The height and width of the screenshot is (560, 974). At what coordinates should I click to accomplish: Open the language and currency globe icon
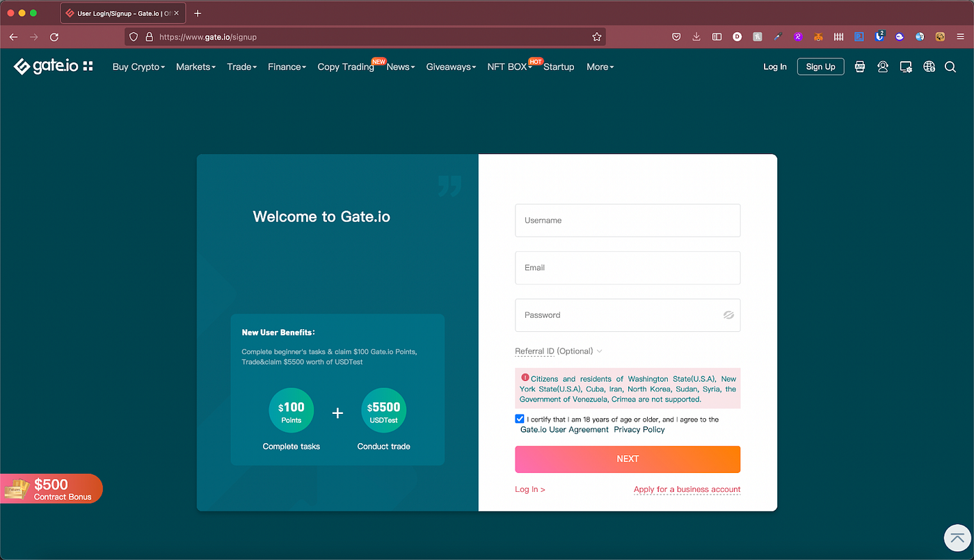pos(929,66)
